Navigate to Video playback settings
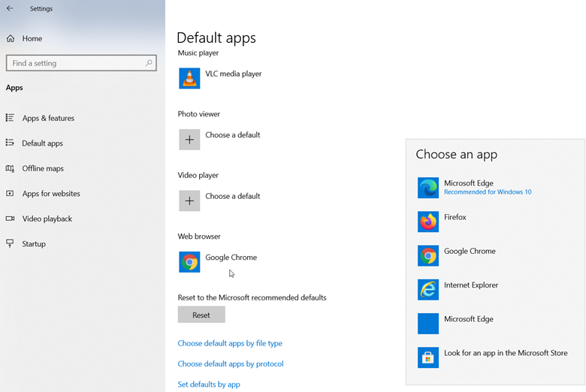This screenshot has width=586, height=392. click(x=47, y=219)
